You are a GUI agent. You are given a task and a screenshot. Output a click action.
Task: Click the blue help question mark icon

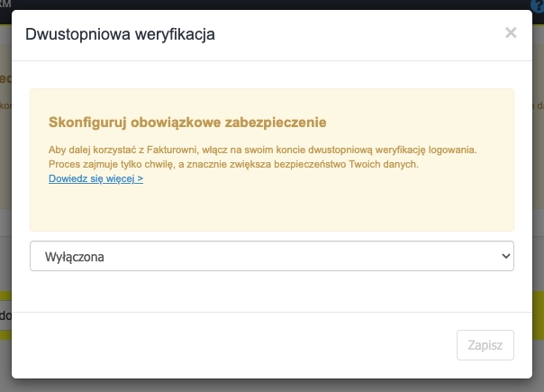point(538,5)
